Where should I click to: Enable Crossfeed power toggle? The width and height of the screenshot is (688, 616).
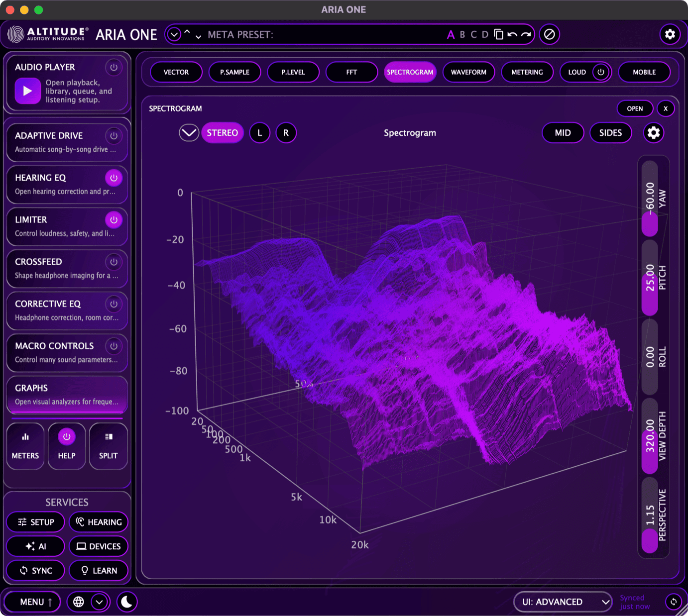(114, 262)
